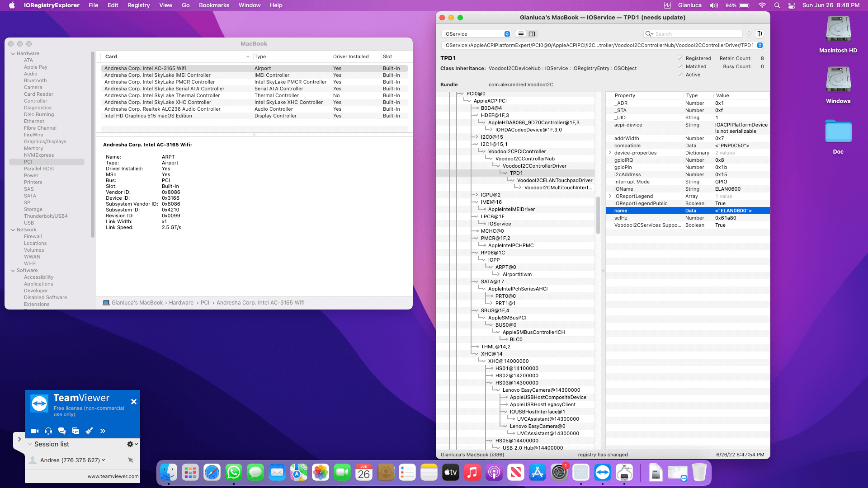This screenshot has width=868, height=488.
Task: Select Graphics/Displays in the Hardware sidebar
Action: click(x=45, y=141)
